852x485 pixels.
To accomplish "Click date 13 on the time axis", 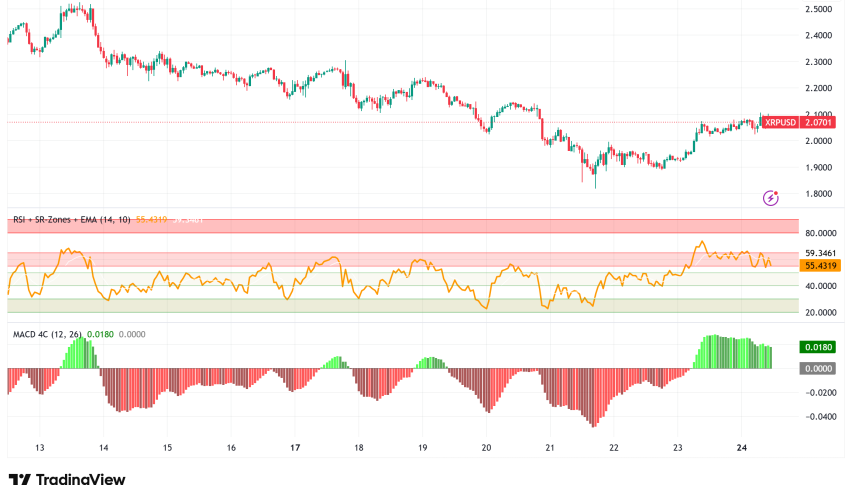I will pos(39,448).
